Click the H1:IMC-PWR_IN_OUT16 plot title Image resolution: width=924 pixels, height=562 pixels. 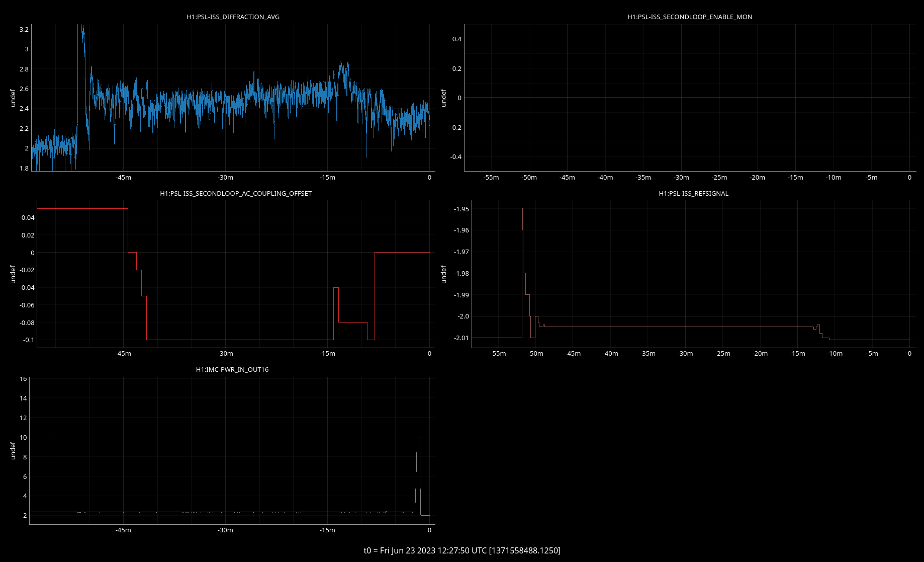[232, 369]
